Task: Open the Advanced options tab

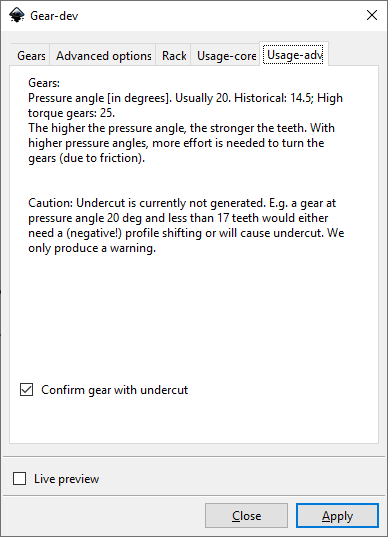Action: [103, 55]
